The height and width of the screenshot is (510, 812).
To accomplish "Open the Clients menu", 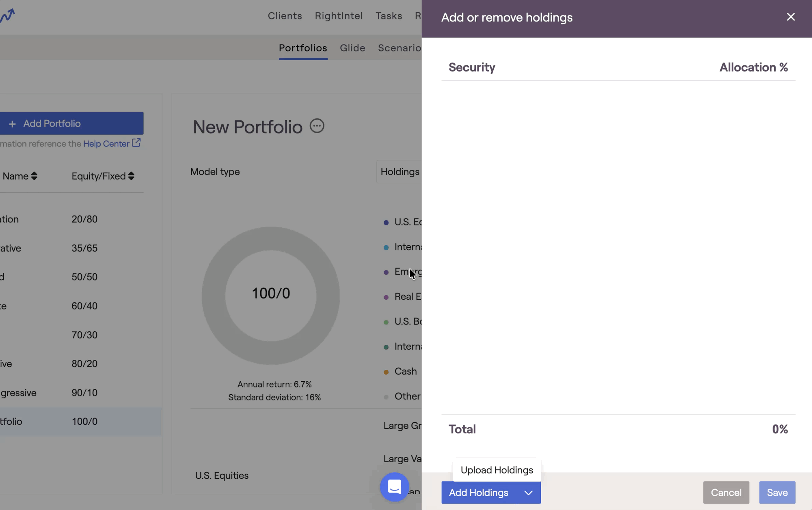I will (x=285, y=16).
